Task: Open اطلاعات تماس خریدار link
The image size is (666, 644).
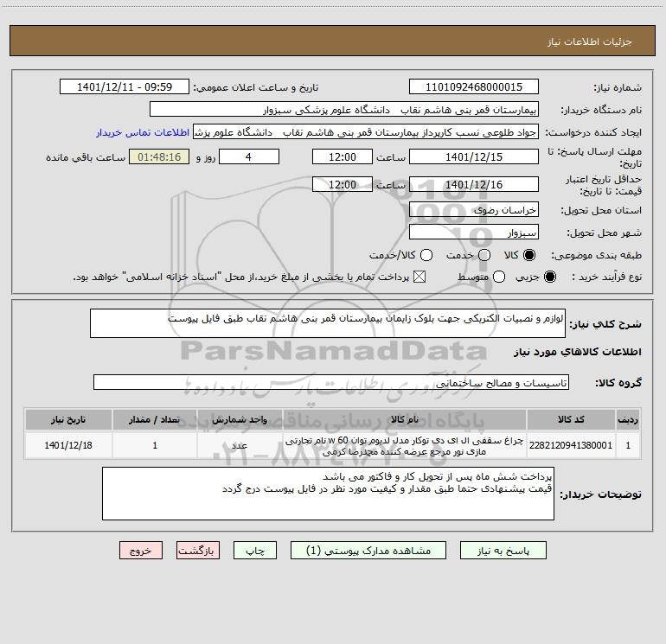Action: pyautogui.click(x=143, y=132)
